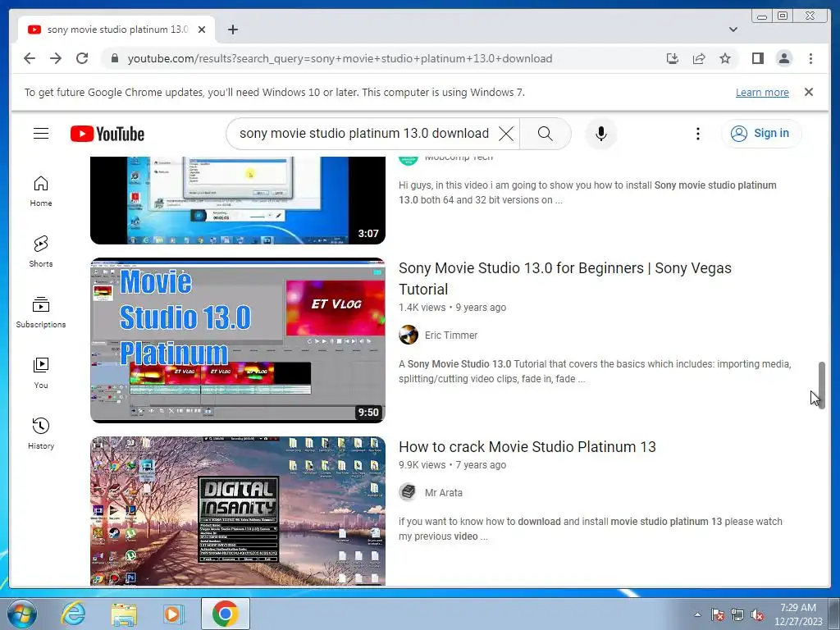Click the taskbar clock 7:29 AM
Screen dimensions: 840x630
[x=798, y=614]
